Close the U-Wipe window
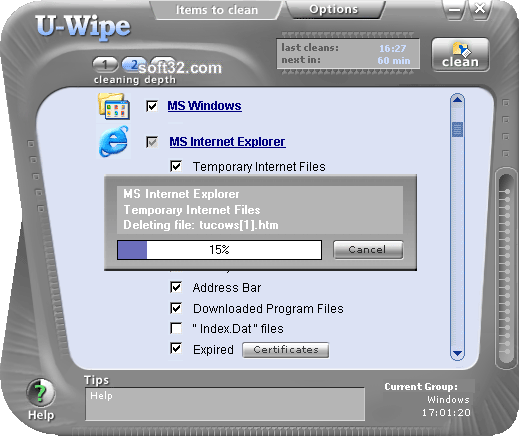 tap(480, 9)
